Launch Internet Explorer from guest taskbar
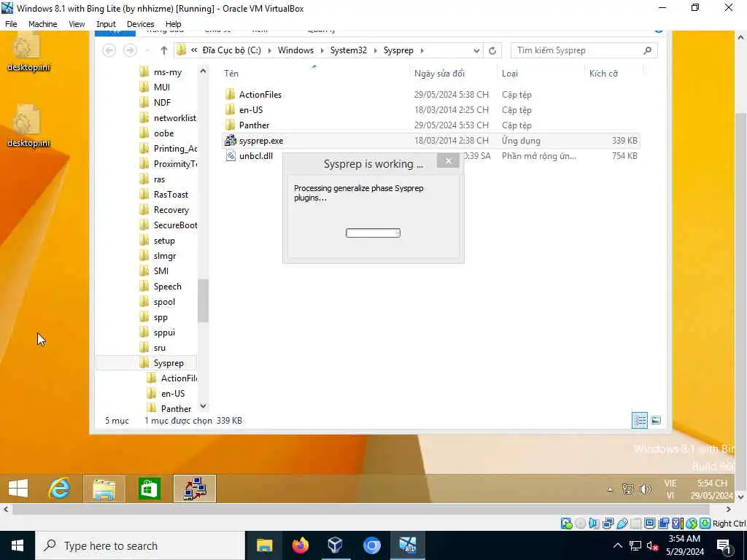747x560 pixels. (x=60, y=488)
